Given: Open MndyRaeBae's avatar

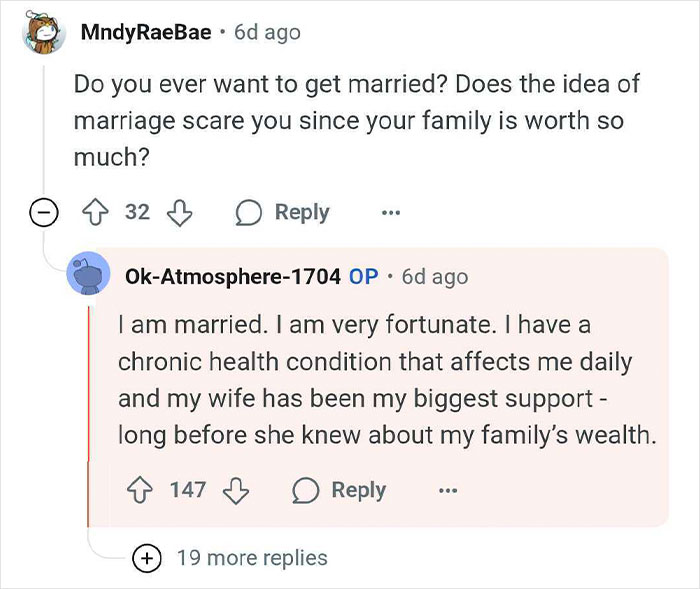Looking at the screenshot, I should (x=44, y=32).
